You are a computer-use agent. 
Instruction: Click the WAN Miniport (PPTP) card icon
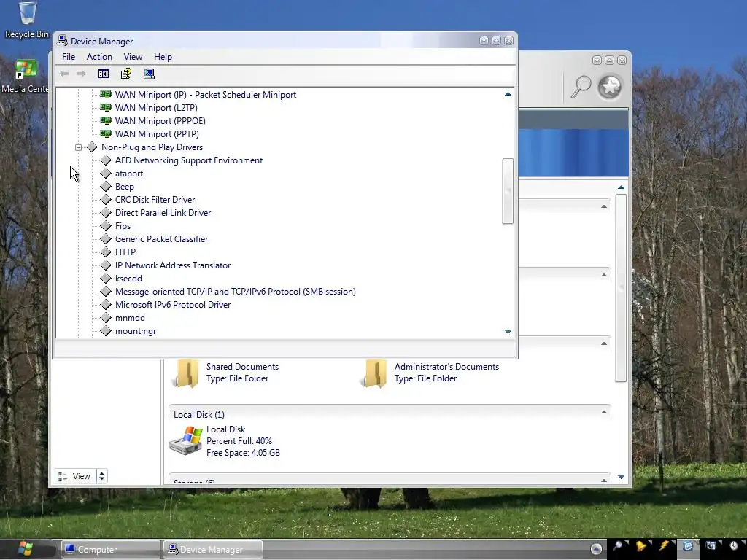(106, 134)
